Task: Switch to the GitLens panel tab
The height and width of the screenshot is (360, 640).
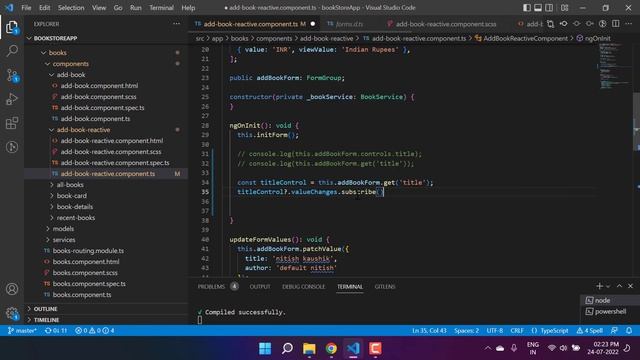Action: 385,287
